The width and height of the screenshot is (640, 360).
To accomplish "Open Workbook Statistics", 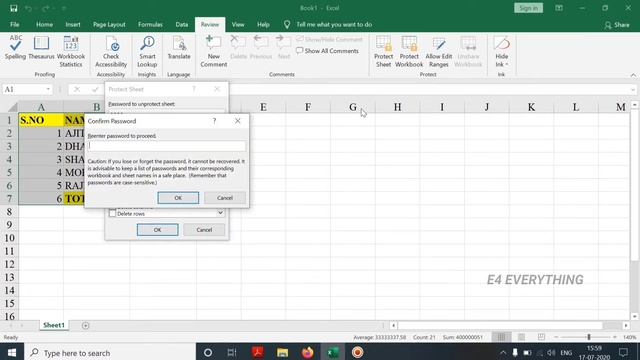I will click(71, 51).
